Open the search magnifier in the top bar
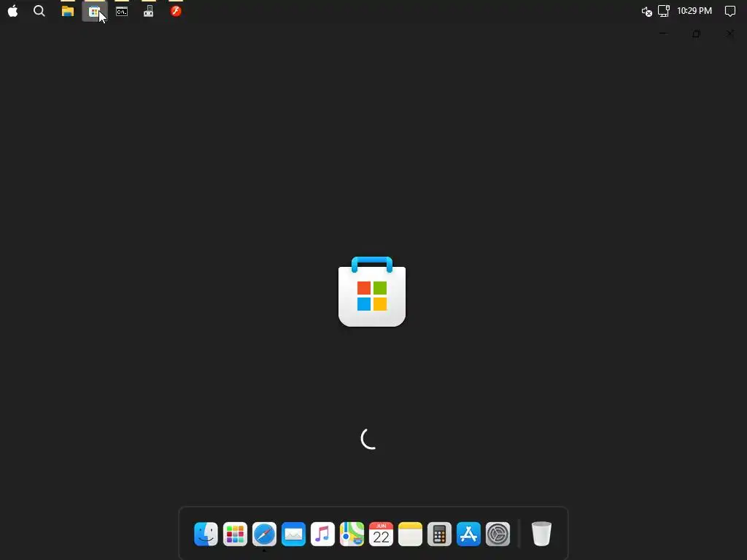 click(x=39, y=11)
